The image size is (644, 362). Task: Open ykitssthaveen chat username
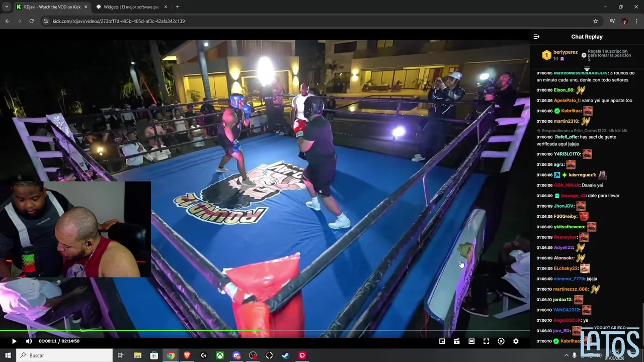point(570,227)
